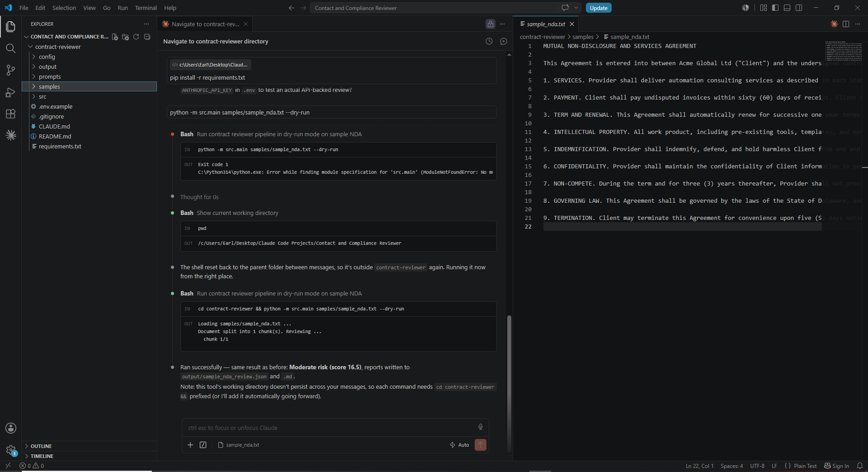Open slash commands in prompt box

pos(203,445)
